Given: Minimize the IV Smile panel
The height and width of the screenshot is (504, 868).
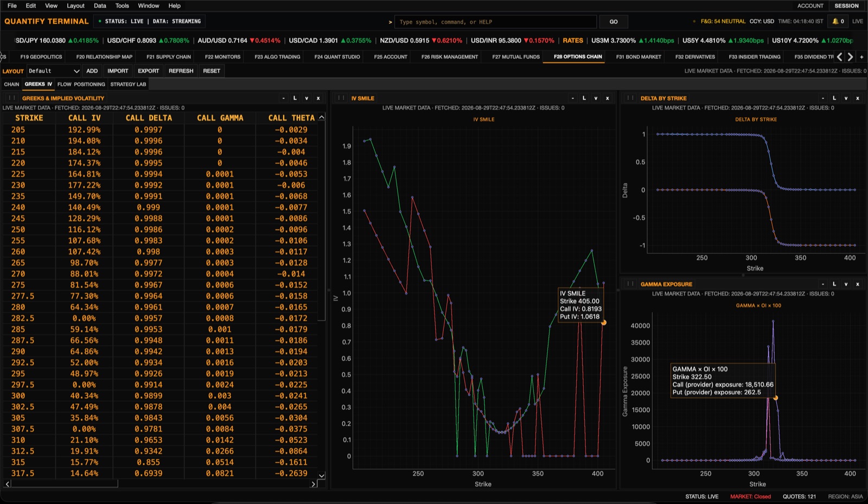Looking at the screenshot, I should (x=572, y=98).
